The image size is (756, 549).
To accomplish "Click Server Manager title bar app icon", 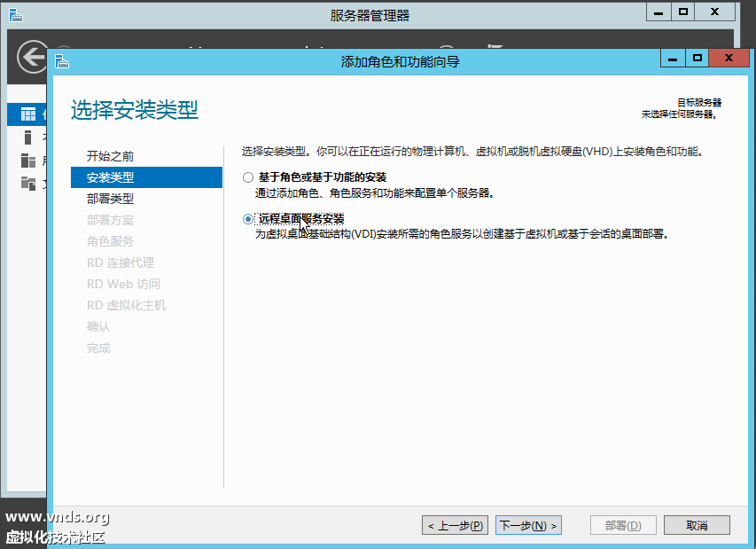I will coord(15,15).
